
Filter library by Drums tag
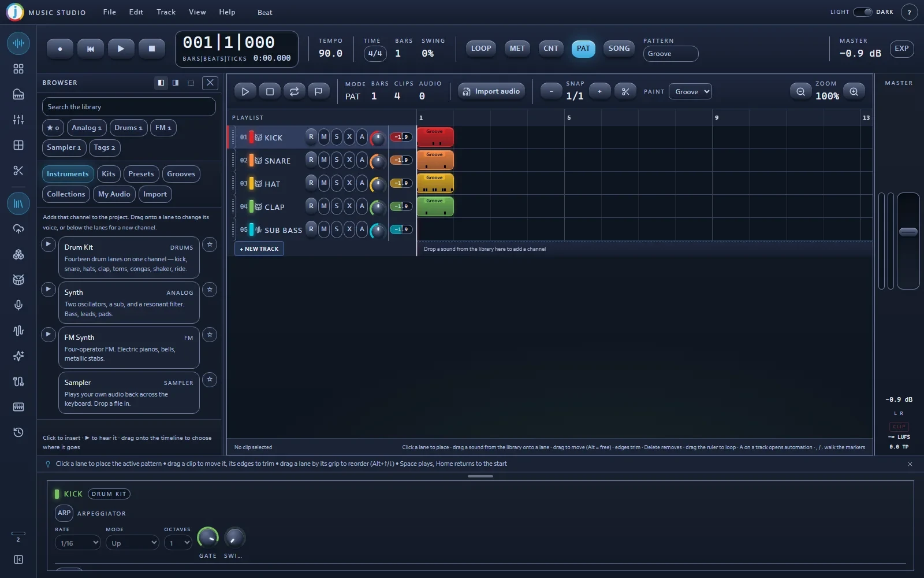pos(128,128)
